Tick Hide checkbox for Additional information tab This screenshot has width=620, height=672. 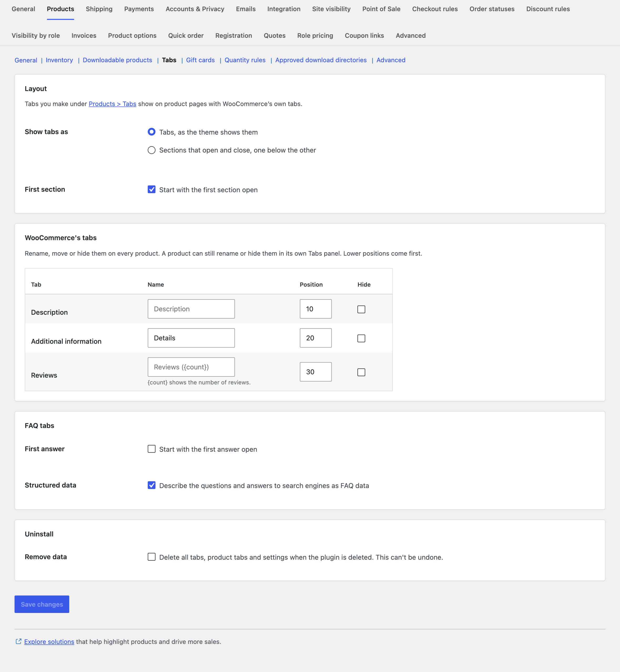[x=361, y=338]
